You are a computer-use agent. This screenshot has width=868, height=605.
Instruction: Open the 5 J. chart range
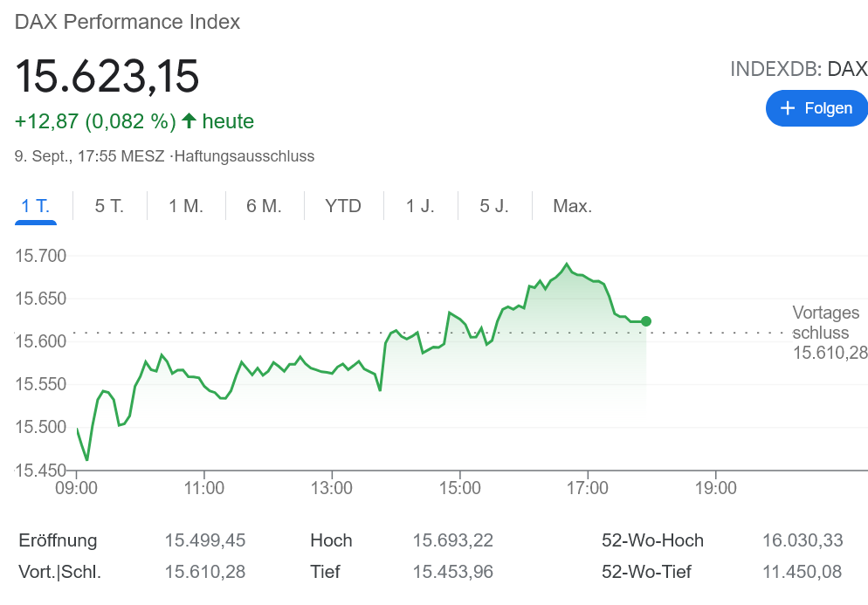494,207
